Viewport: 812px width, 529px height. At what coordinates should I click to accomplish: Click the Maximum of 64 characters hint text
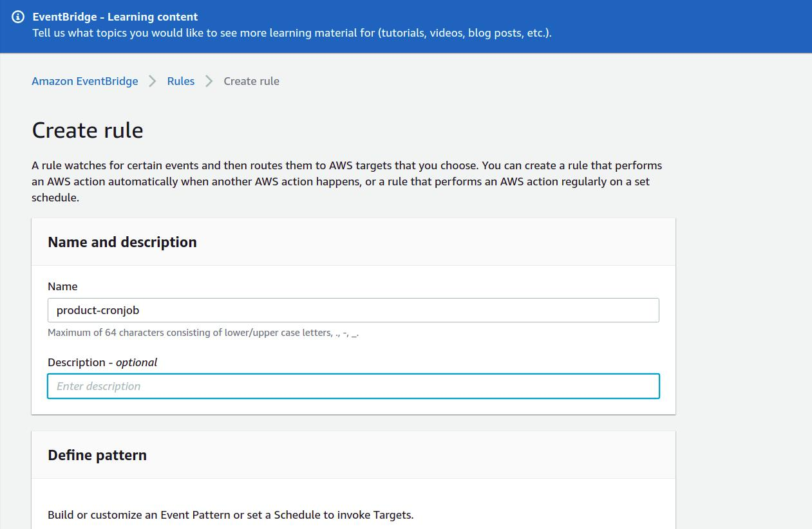[x=203, y=333]
